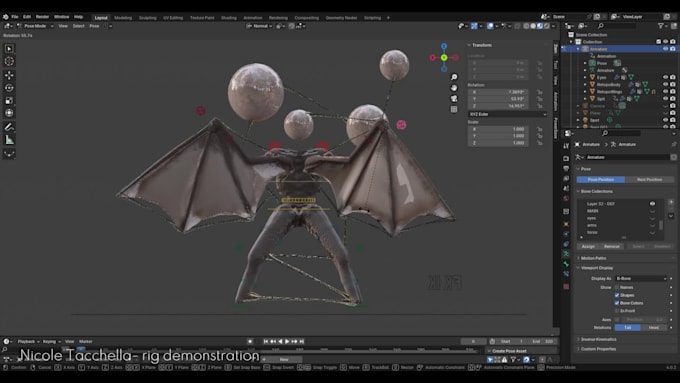Click the current frame field in timeline
The height and width of the screenshot is (383, 680).
473,342
